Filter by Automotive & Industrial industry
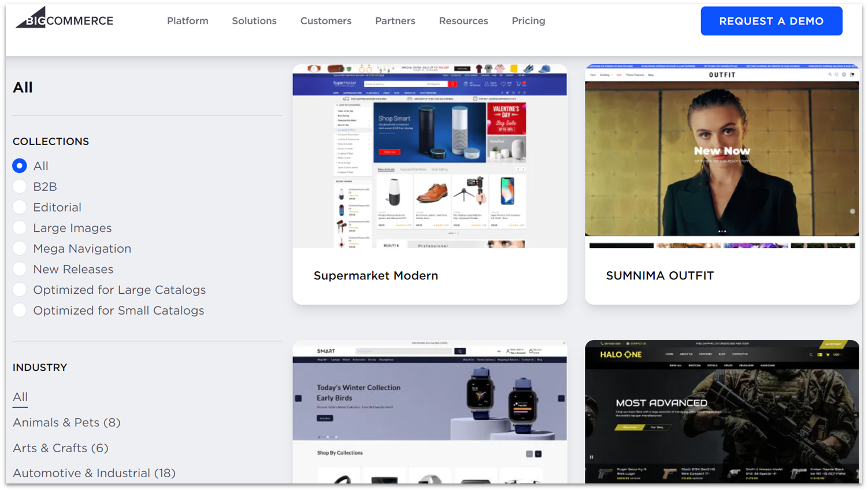 [x=94, y=473]
